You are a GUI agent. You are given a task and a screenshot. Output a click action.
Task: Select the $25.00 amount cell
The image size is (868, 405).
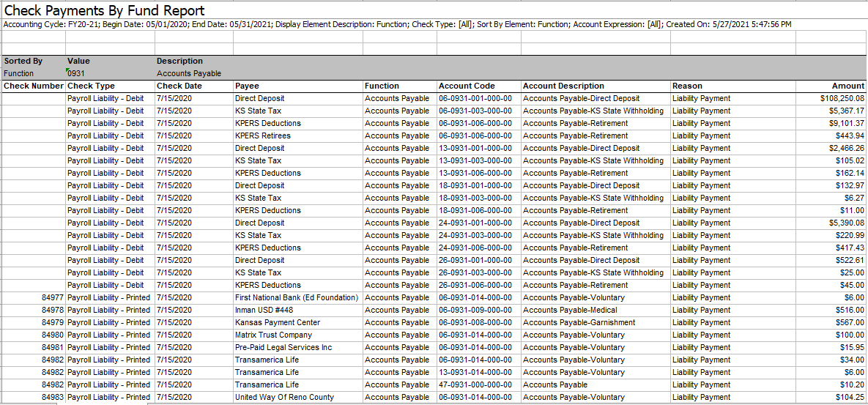coord(831,272)
